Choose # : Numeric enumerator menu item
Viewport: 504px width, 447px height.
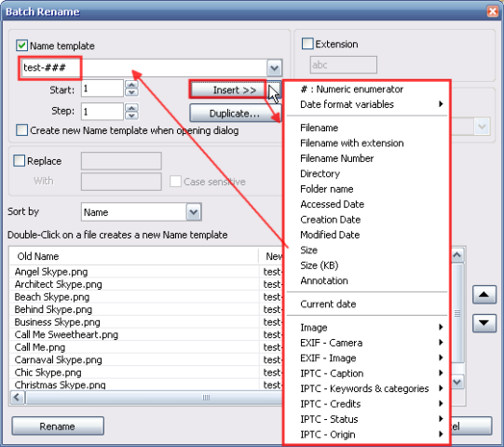click(367, 89)
